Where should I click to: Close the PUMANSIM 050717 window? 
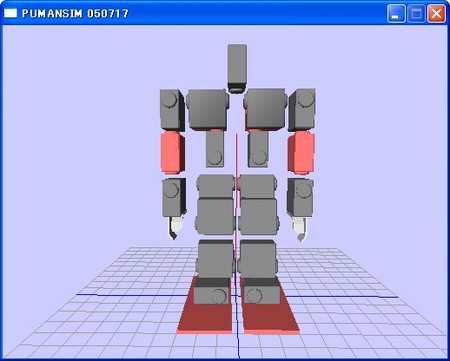click(x=436, y=14)
